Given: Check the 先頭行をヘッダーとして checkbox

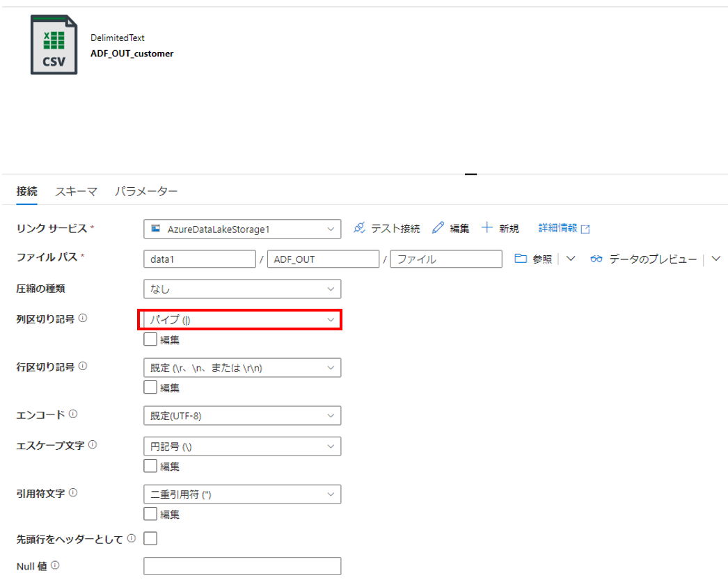Looking at the screenshot, I should tap(150, 538).
